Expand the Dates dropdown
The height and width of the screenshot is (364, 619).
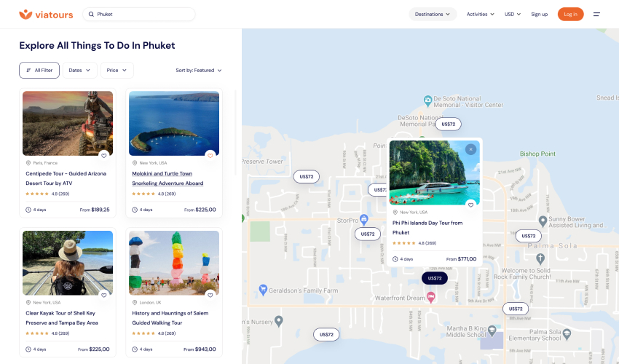click(80, 71)
